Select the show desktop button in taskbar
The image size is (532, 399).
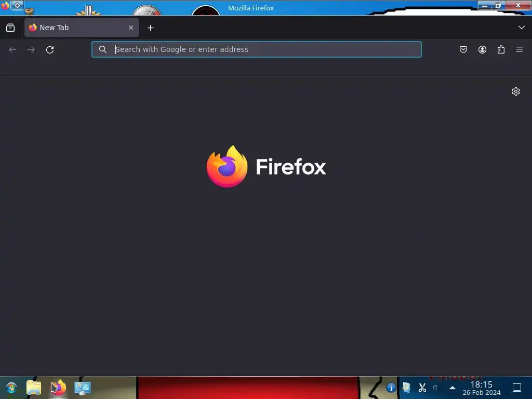coord(517,388)
